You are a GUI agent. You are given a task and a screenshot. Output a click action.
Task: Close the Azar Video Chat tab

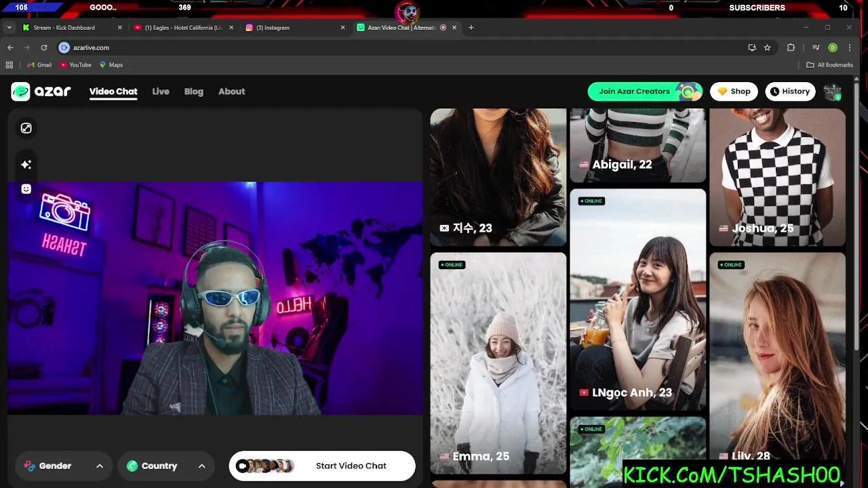(454, 28)
